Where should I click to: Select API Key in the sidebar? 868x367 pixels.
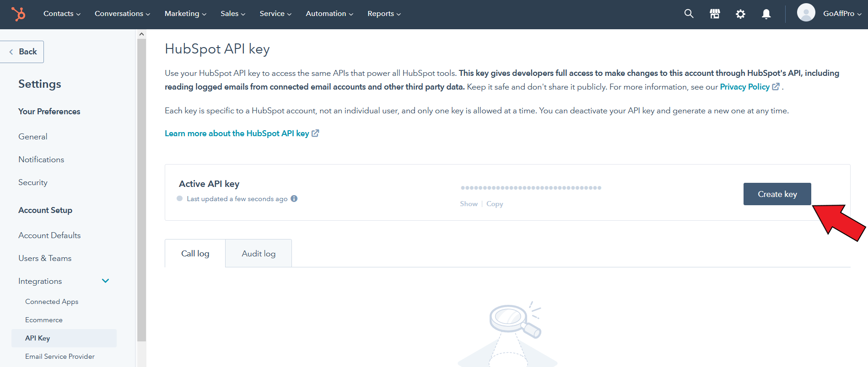coord(64,338)
